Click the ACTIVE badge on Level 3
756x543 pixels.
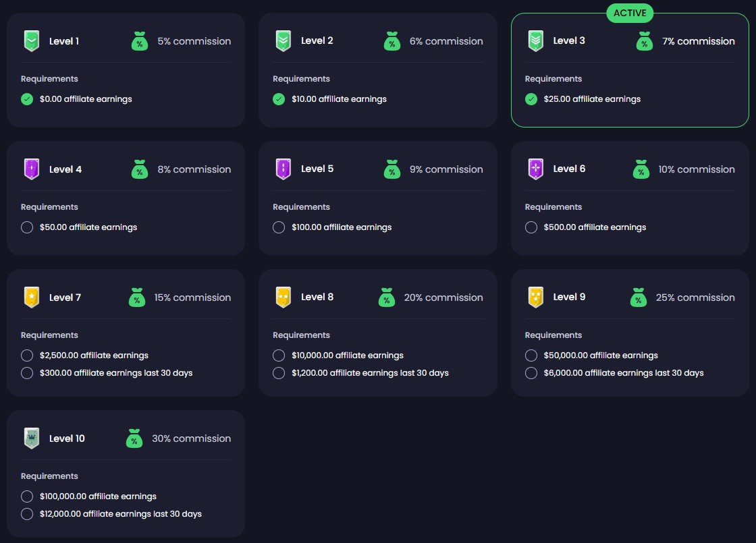[x=630, y=13]
